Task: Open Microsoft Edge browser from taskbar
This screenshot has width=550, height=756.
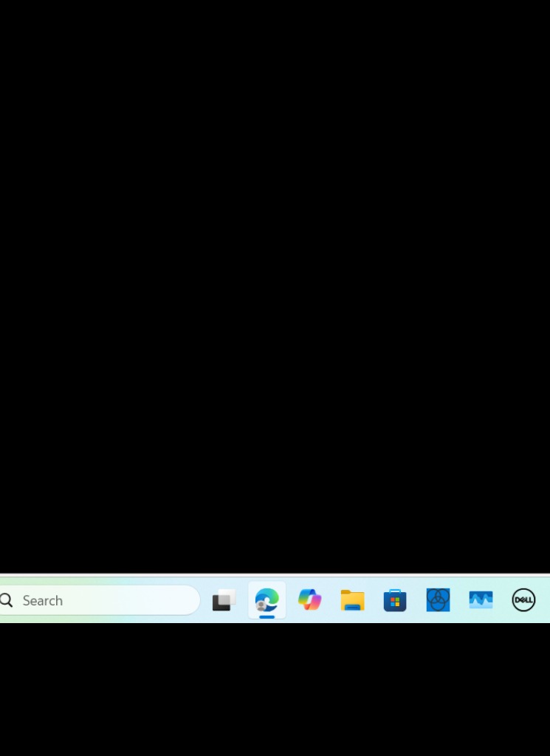Action: pos(267,600)
